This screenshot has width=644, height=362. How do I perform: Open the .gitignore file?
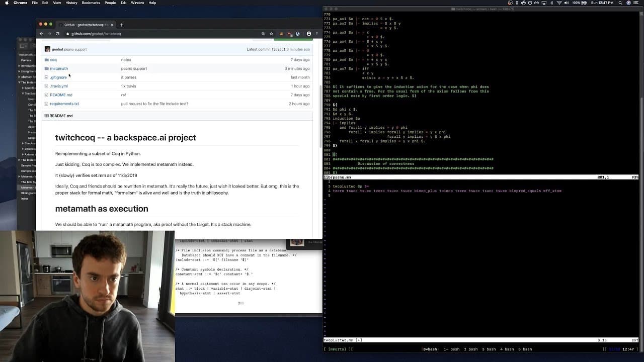(58, 77)
